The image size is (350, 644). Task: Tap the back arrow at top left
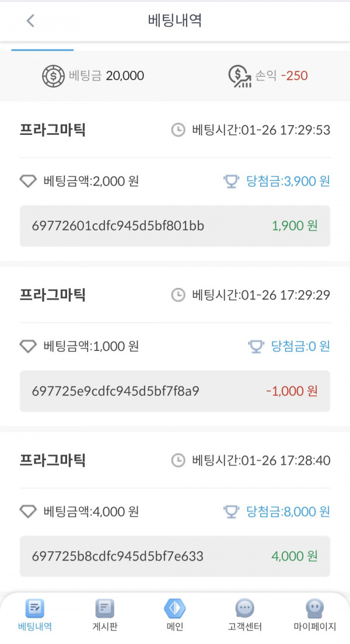[x=29, y=20]
